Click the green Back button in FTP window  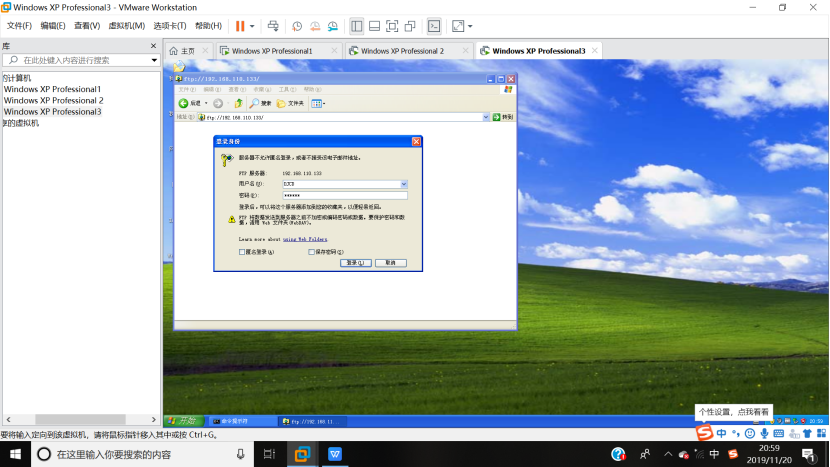pyautogui.click(x=190, y=103)
